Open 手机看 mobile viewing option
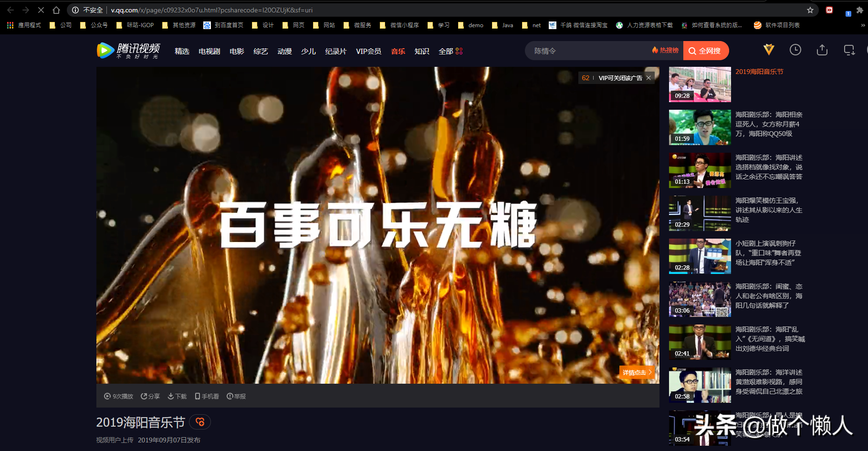Image resolution: width=868 pixels, height=451 pixels. tap(207, 396)
